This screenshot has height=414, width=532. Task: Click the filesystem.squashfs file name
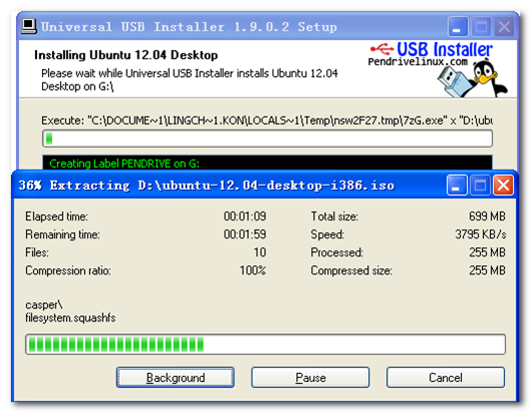70,318
